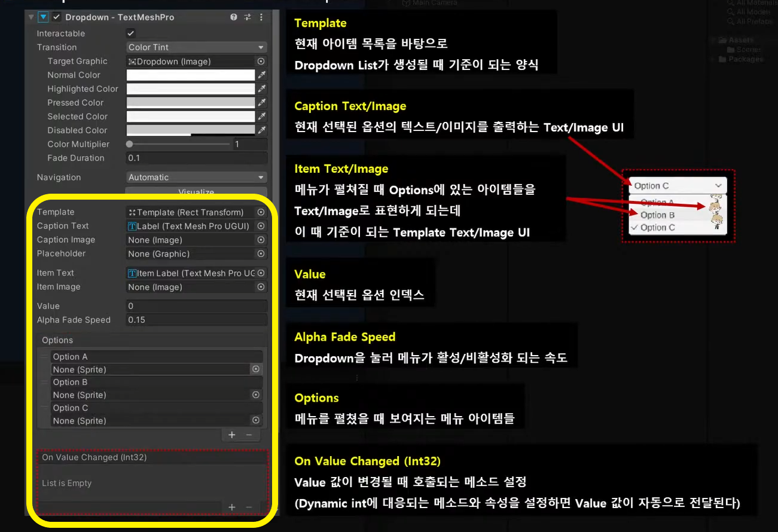Collapse the Dropdown component foldout arrow
The height and width of the screenshot is (532, 778).
pyautogui.click(x=31, y=17)
